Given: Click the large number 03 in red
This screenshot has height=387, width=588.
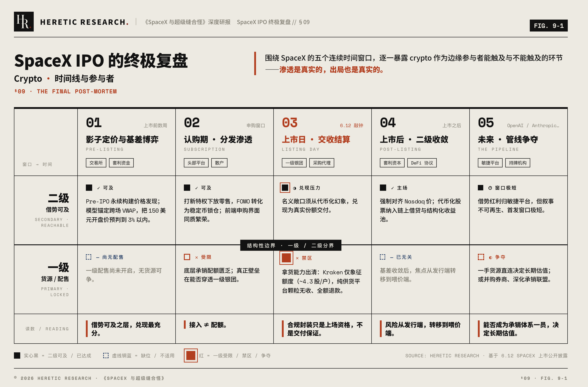Looking at the screenshot, I should coord(290,123).
